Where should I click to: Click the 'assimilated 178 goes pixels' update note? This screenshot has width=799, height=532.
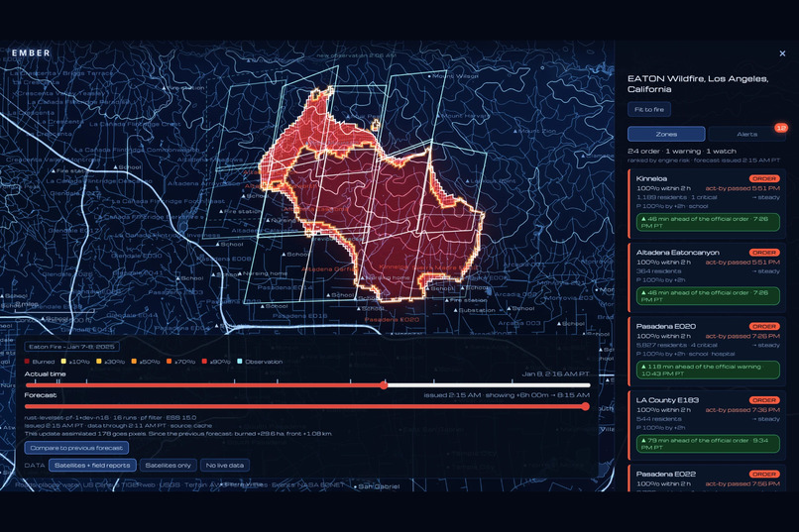click(x=178, y=434)
